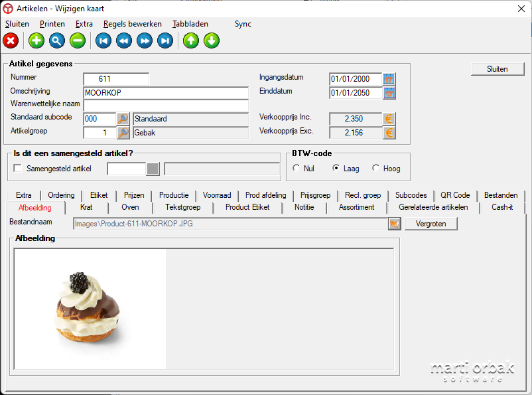Click the Einddatum date field

[356, 93]
